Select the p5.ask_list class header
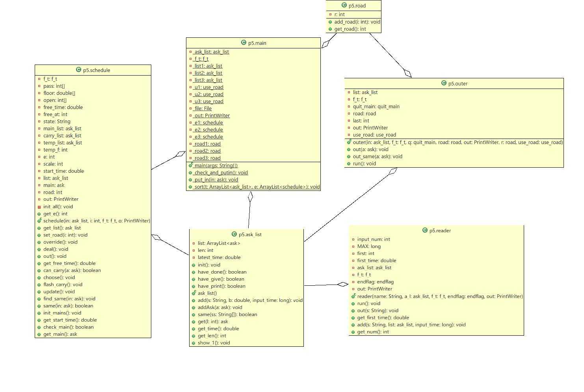Image resolution: width=584 pixels, height=392 pixels. tap(247, 234)
